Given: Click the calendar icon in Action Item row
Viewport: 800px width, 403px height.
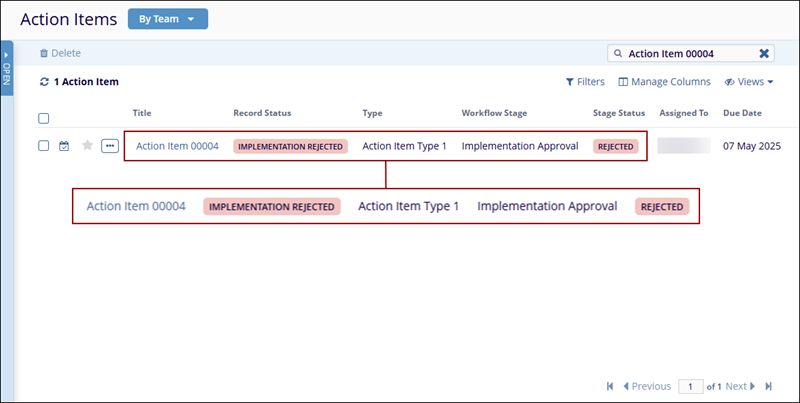Looking at the screenshot, I should tap(64, 146).
